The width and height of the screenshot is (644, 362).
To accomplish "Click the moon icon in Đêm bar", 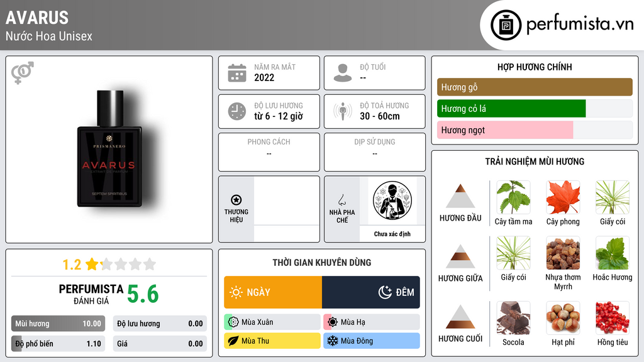I will pyautogui.click(x=385, y=292).
